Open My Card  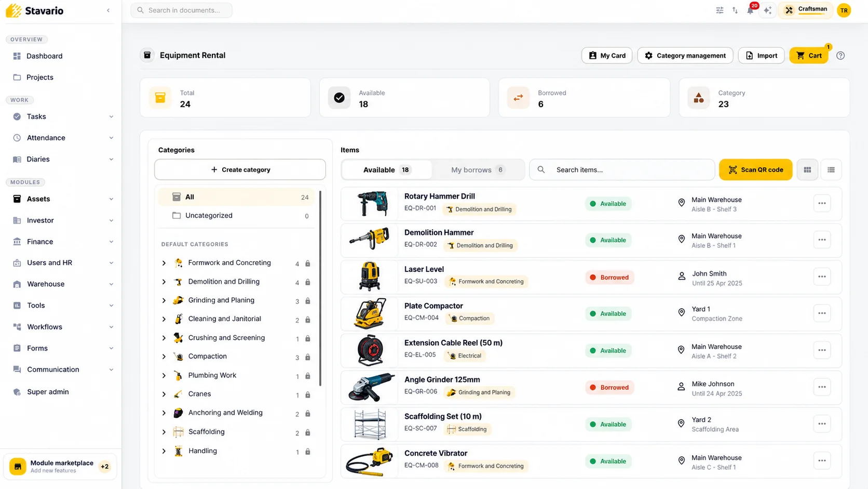tap(607, 56)
